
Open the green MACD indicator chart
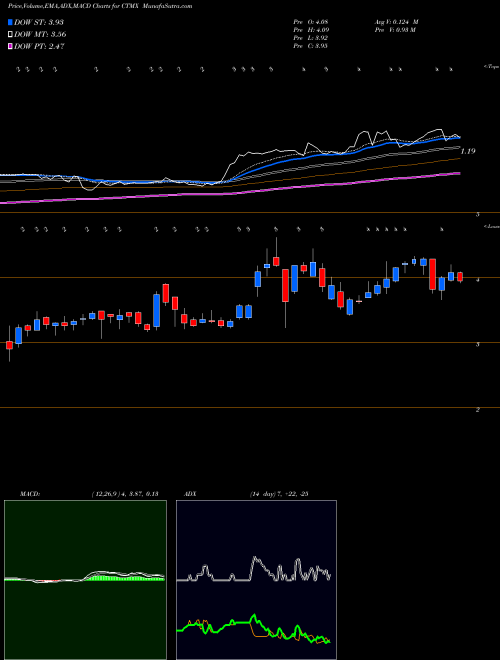point(85,580)
